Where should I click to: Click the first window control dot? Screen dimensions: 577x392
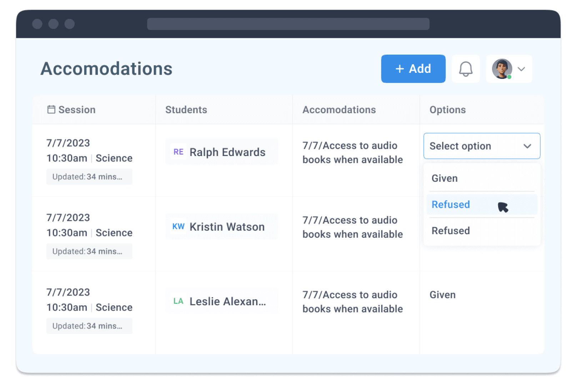(x=37, y=24)
